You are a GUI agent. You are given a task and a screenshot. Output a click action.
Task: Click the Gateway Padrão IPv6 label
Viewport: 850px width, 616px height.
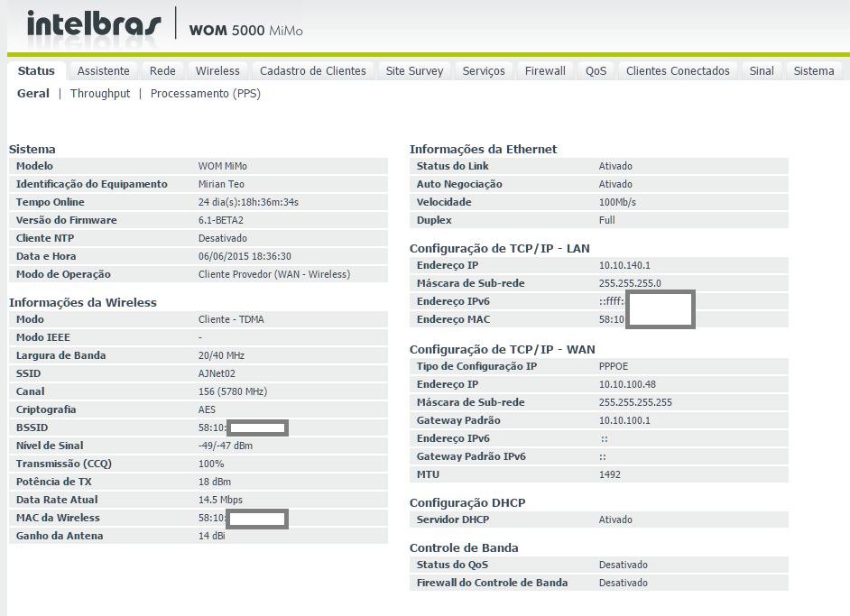click(x=471, y=456)
